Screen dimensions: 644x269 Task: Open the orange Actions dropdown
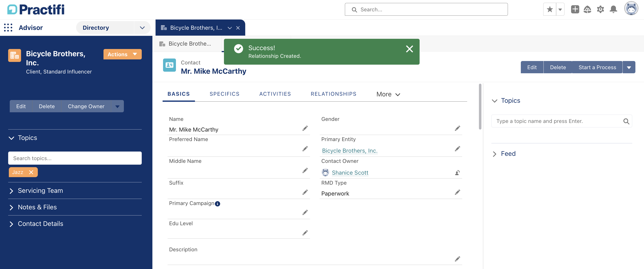(123, 54)
